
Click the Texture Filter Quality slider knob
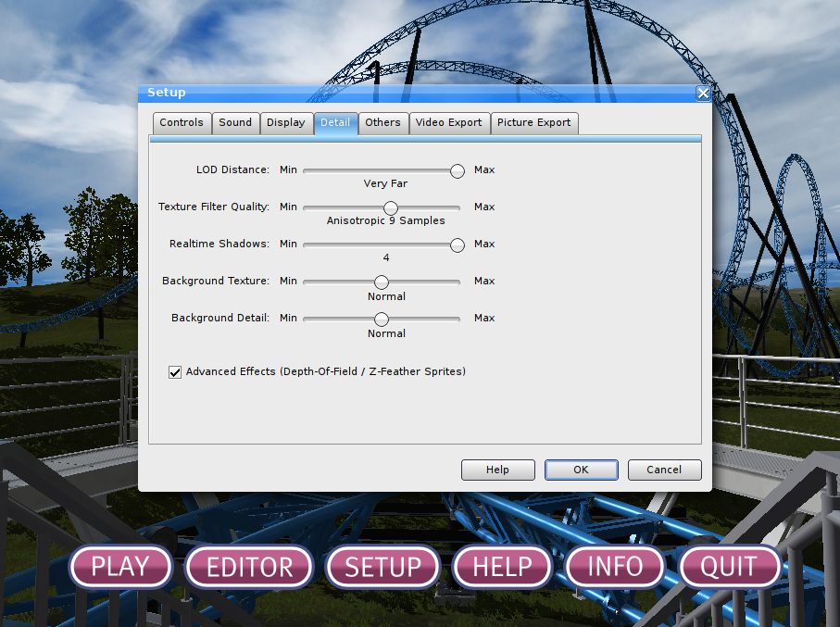click(391, 207)
